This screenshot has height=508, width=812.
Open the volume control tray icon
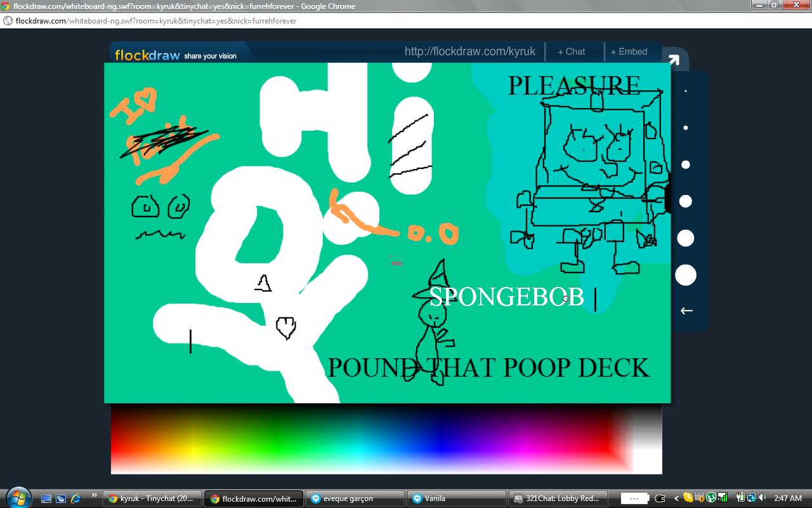pyautogui.click(x=761, y=498)
